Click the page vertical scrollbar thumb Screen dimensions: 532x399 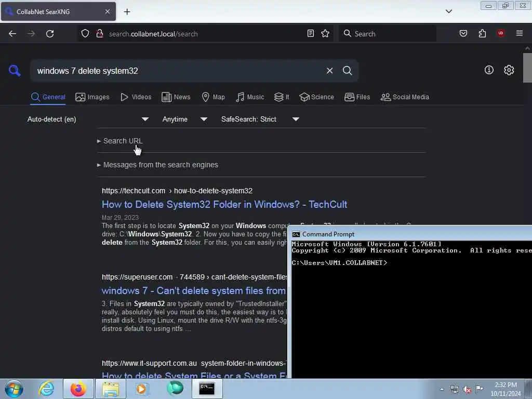(x=527, y=68)
